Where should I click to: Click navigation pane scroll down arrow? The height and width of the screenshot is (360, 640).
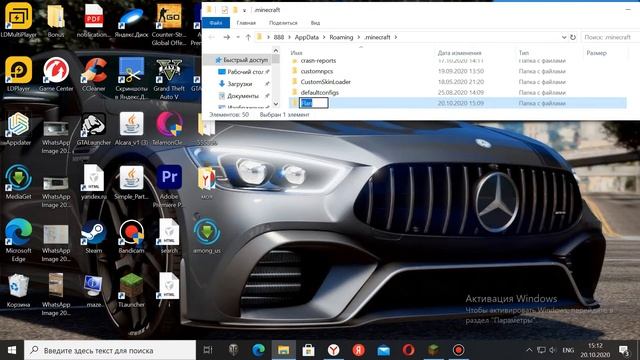pos(276,104)
